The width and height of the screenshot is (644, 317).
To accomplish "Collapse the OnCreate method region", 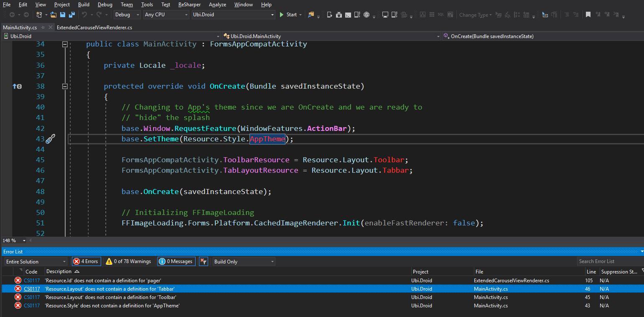I will [65, 86].
